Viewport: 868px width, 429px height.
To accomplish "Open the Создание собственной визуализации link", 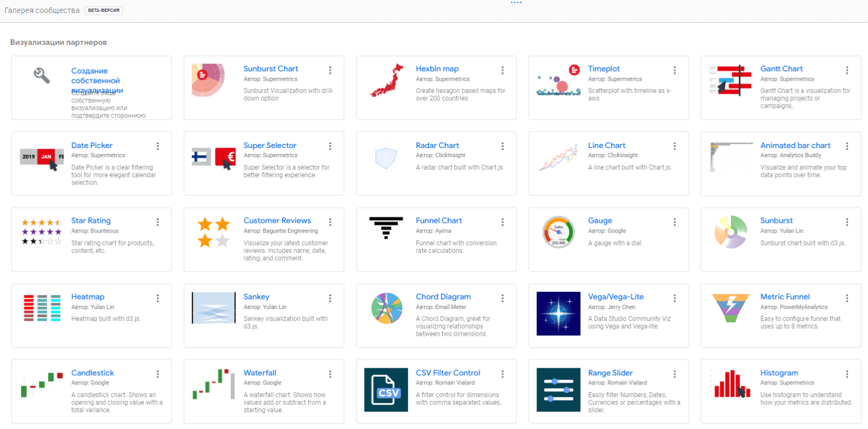I will (97, 81).
